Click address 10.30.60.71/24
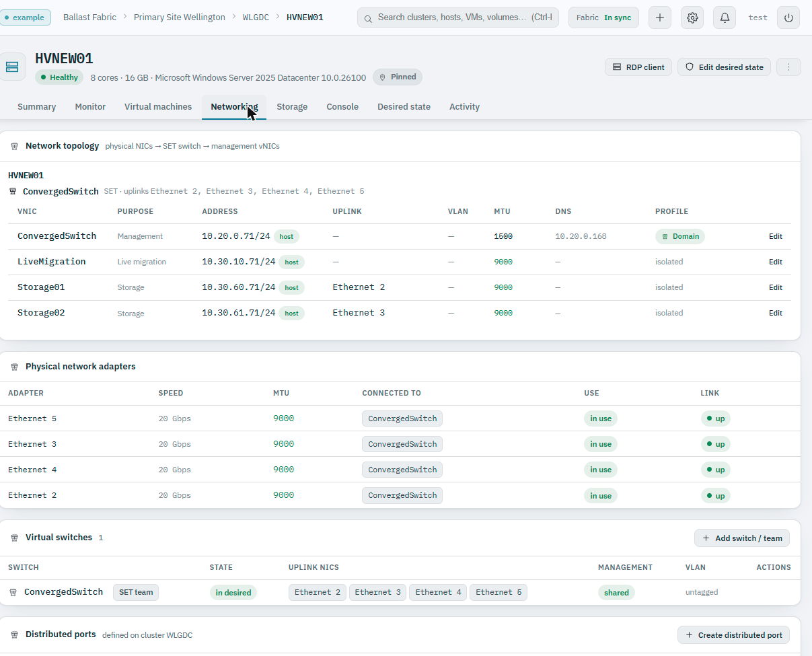This screenshot has height=656, width=812. (239, 287)
